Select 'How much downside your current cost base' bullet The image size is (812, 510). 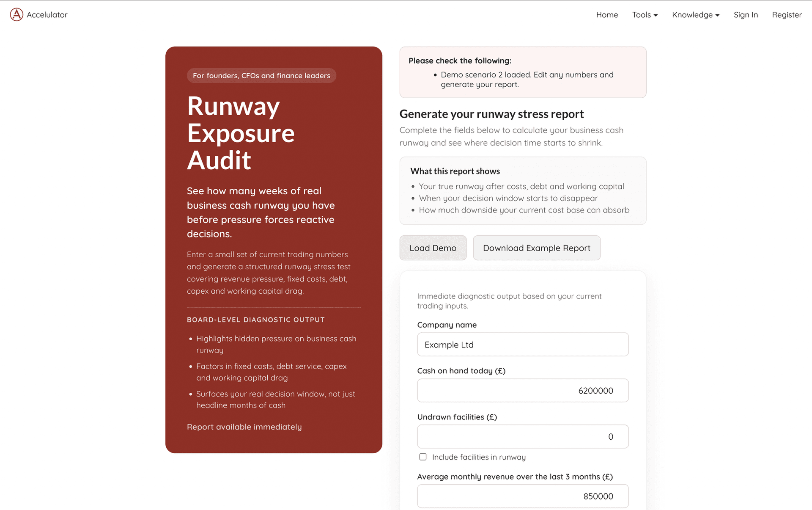pyautogui.click(x=524, y=210)
